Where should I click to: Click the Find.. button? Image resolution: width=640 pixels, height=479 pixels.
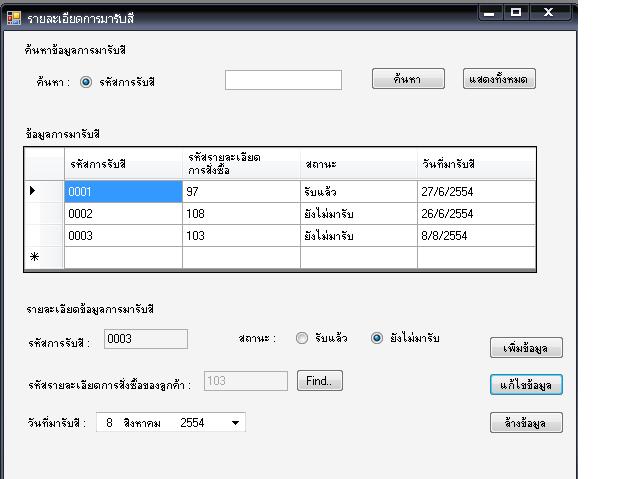click(320, 381)
